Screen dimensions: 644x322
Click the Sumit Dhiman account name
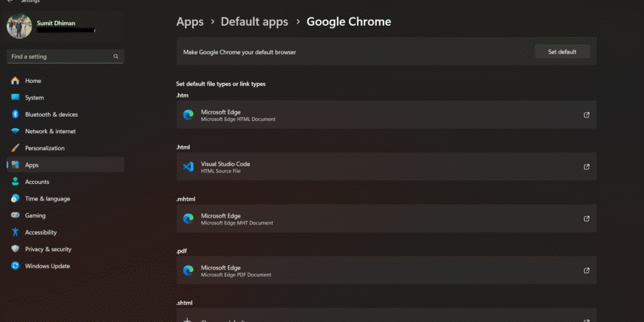56,23
